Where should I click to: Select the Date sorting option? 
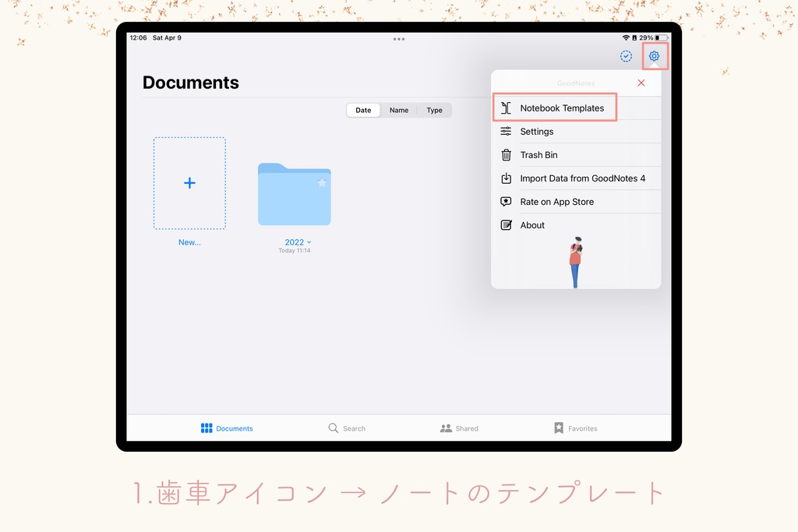[362, 110]
